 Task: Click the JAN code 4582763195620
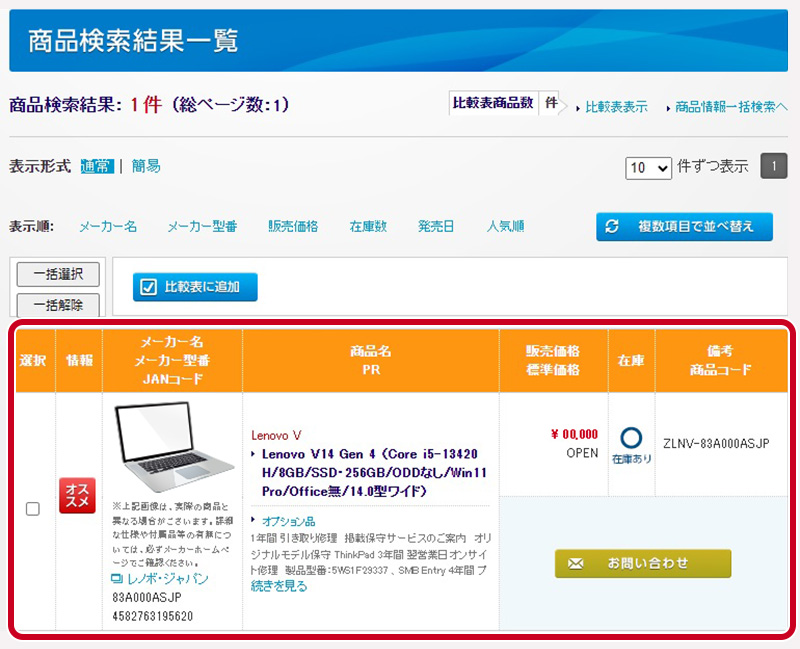click(153, 616)
